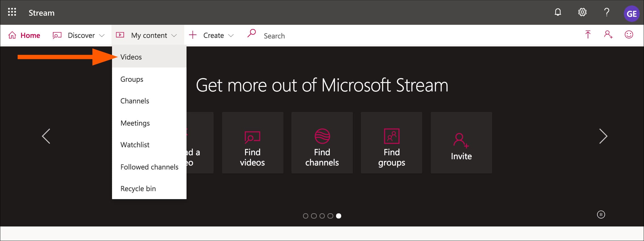
Task: Open the notifications bell
Action: click(x=558, y=12)
